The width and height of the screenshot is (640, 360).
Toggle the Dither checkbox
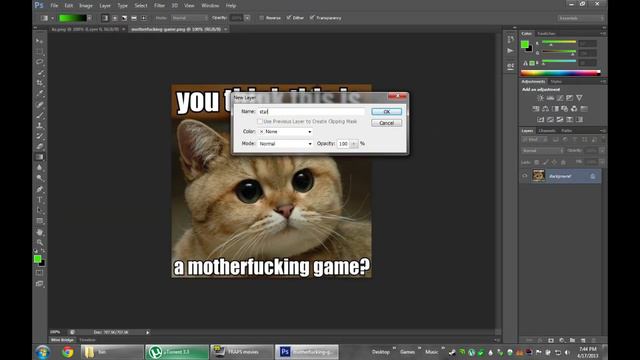pos(289,18)
